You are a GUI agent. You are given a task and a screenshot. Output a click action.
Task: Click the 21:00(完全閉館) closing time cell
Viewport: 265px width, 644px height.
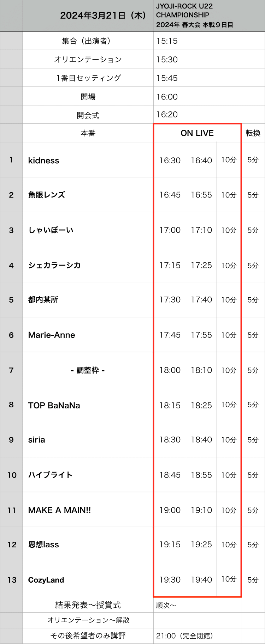pos(185,636)
